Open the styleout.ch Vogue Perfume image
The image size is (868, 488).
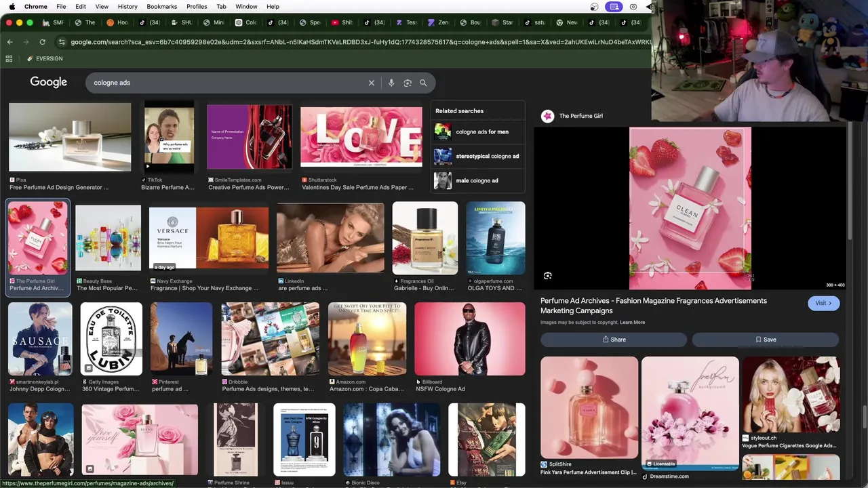point(791,394)
